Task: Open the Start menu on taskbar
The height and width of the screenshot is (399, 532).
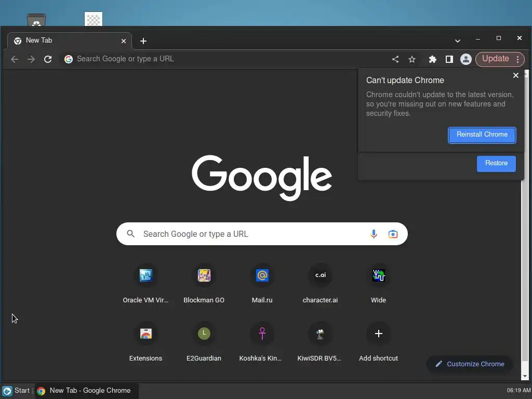Action: tap(17, 391)
